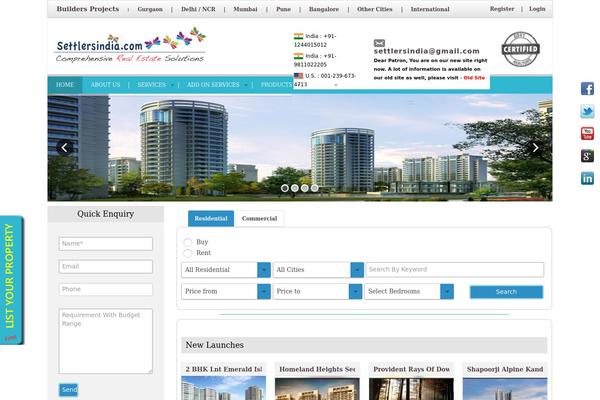Screen dimensions: 600x400
Task: Click the Search By Keyword field
Action: (x=455, y=269)
